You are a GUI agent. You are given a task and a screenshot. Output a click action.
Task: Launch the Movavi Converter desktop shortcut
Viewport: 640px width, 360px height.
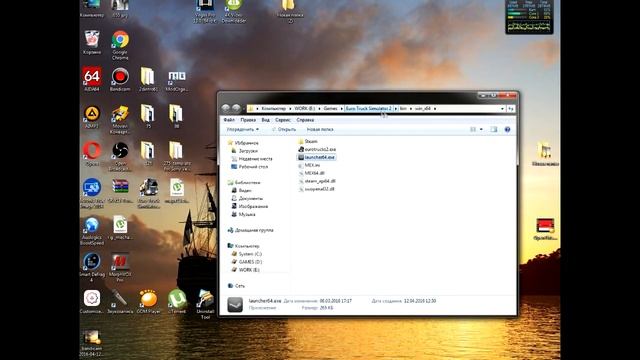point(120,119)
